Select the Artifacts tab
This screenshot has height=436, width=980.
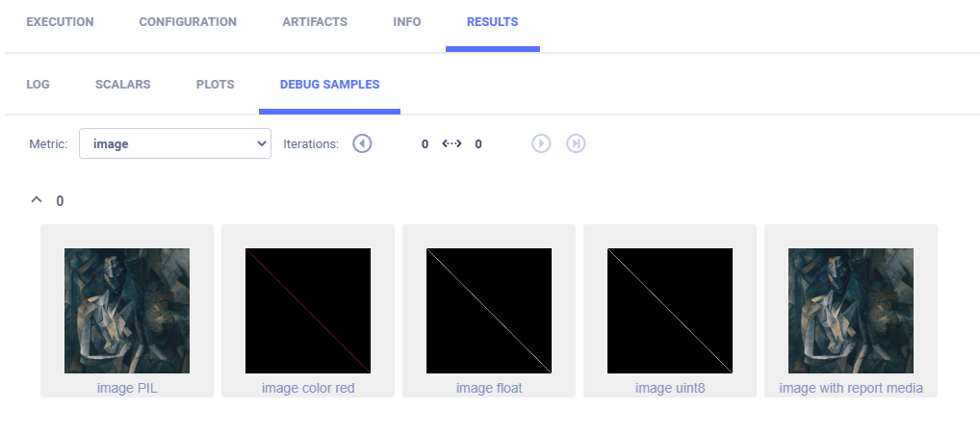[x=315, y=22]
